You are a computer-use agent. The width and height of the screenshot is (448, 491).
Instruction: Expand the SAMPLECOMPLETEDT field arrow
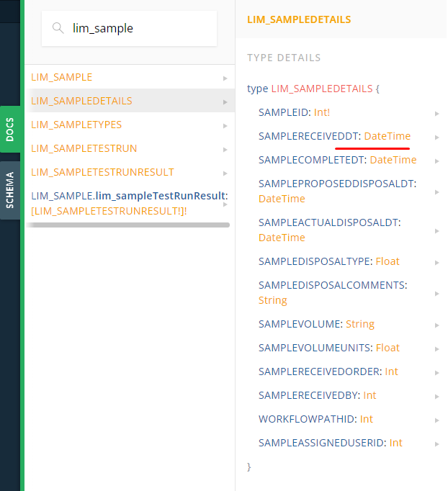click(x=437, y=161)
